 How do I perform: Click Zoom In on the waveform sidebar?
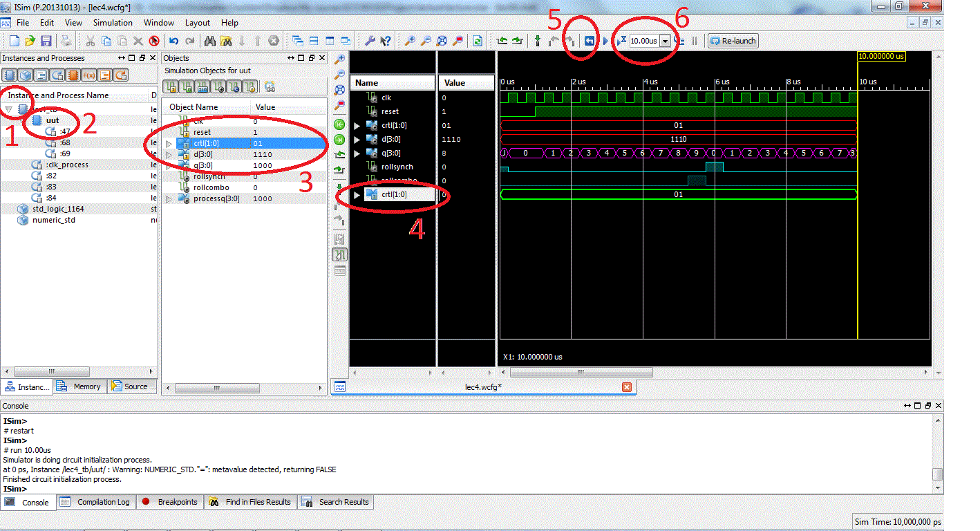pos(339,59)
